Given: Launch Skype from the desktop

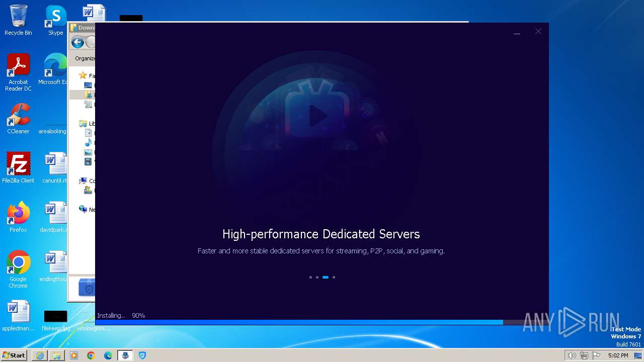Looking at the screenshot, I should pos(56,20).
